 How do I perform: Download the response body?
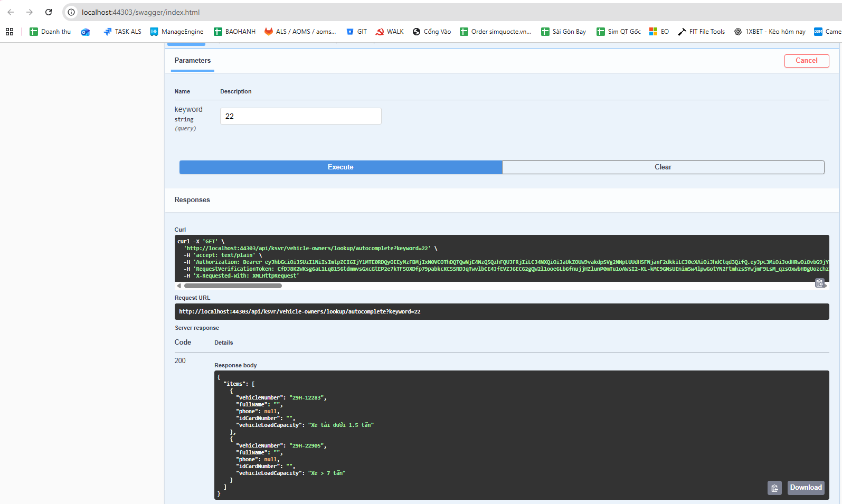pyautogui.click(x=806, y=488)
